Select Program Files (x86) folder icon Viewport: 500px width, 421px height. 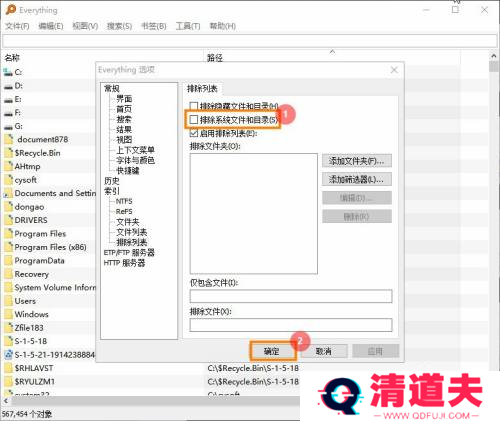(x=9, y=247)
